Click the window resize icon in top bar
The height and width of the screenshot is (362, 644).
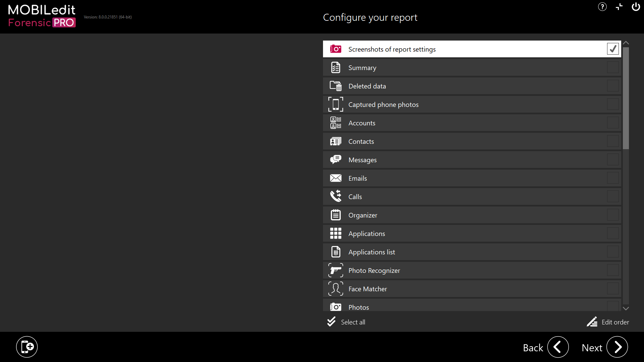pos(619,7)
